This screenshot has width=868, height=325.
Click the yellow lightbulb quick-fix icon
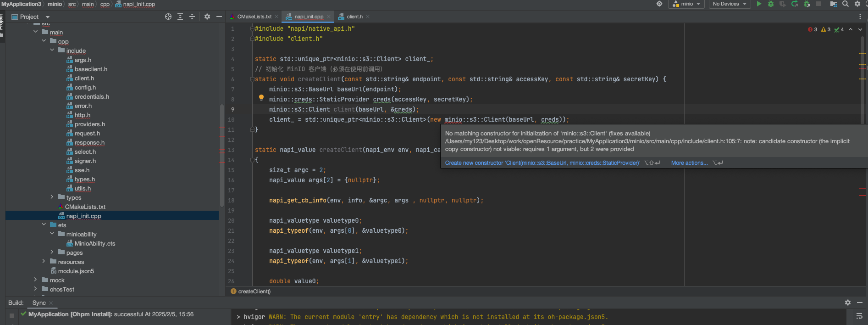(261, 98)
